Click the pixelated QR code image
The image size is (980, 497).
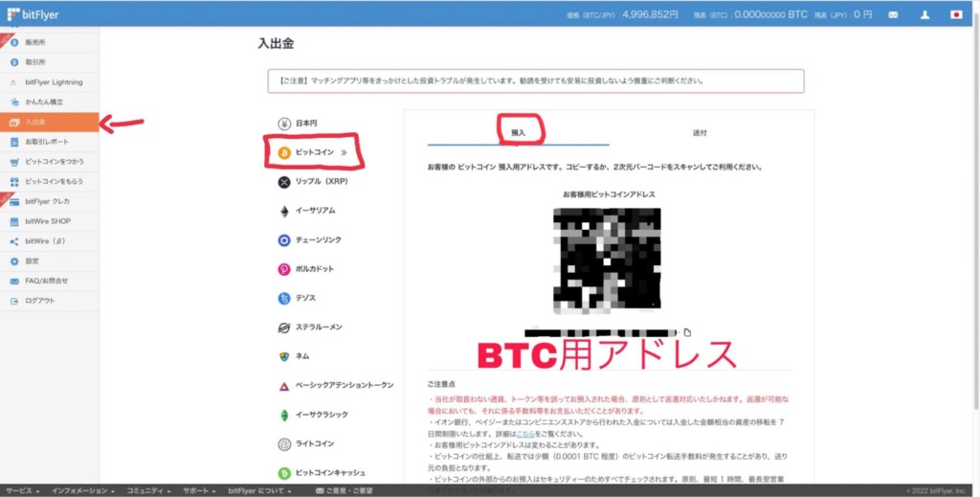click(607, 260)
